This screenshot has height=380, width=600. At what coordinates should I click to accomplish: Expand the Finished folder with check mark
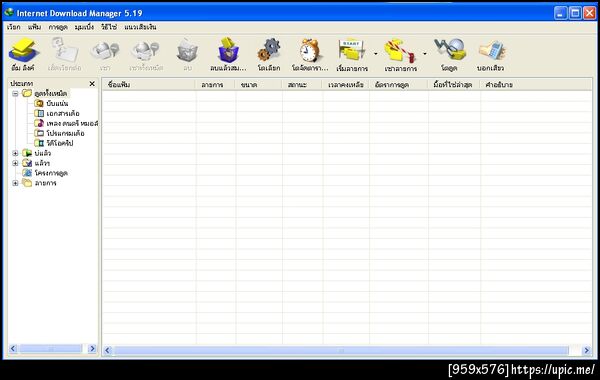pyautogui.click(x=15, y=163)
